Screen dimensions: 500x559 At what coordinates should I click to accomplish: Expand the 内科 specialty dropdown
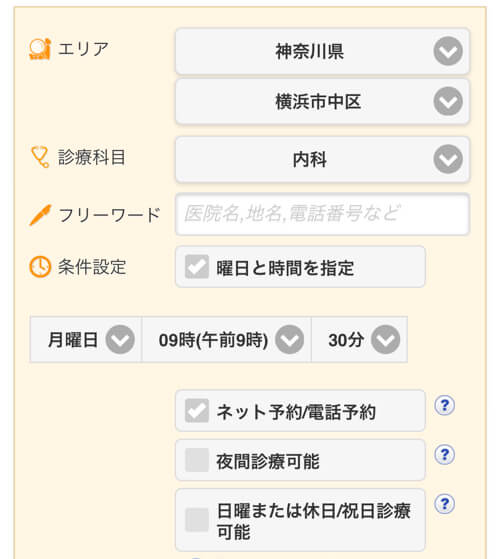click(322, 159)
